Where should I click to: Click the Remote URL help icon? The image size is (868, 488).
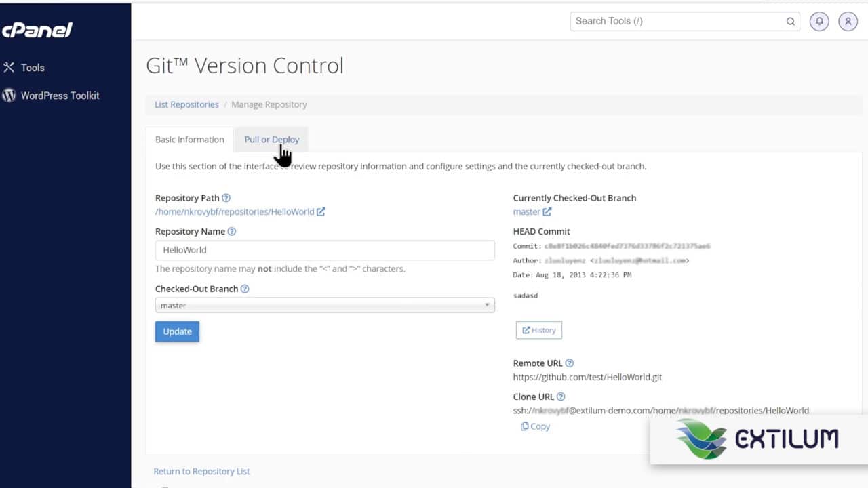(x=570, y=363)
